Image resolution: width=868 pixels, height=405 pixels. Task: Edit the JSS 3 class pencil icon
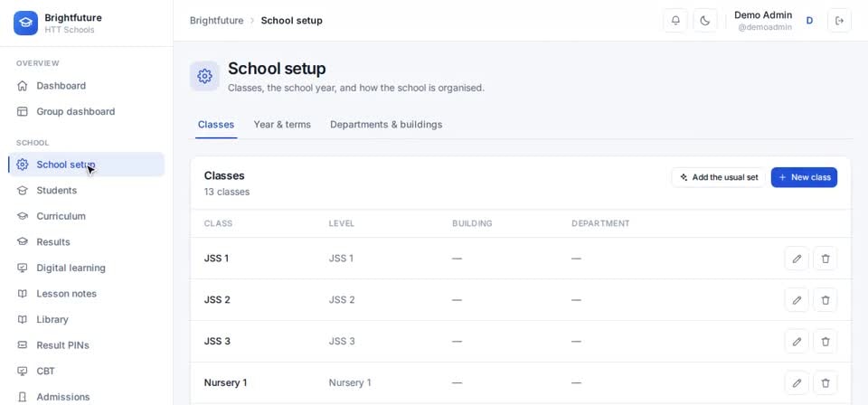point(797,342)
